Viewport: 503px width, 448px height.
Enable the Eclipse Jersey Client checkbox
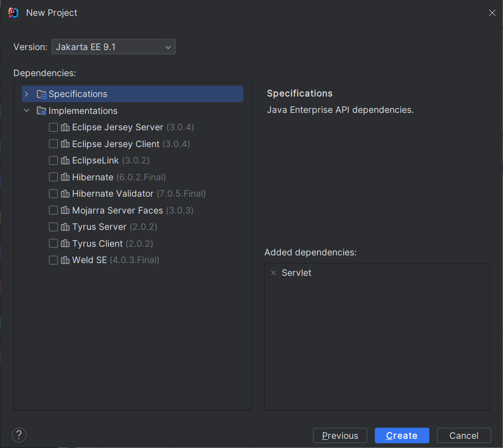click(x=53, y=144)
